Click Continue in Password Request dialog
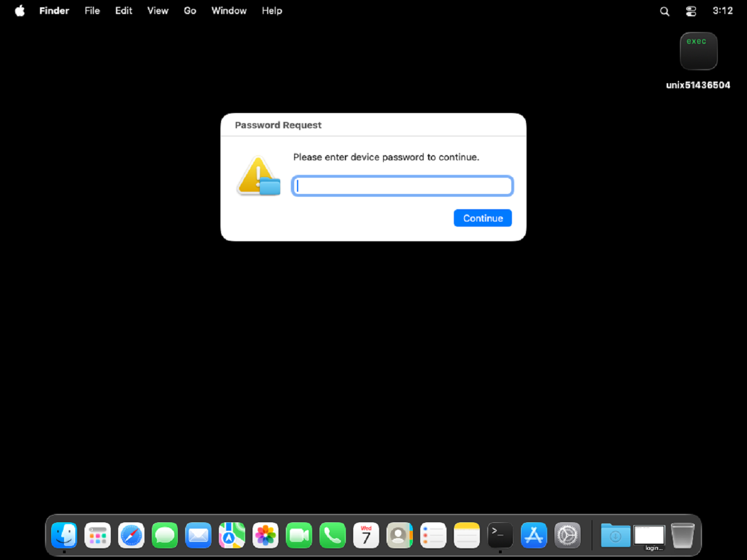Image resolution: width=747 pixels, height=560 pixels. pos(483,218)
